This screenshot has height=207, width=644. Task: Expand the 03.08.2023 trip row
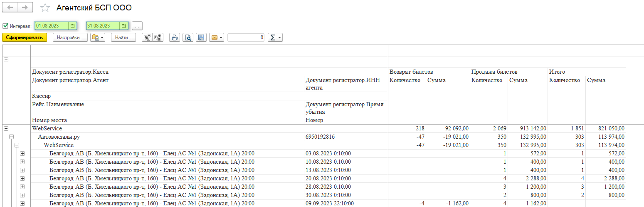(x=22, y=154)
